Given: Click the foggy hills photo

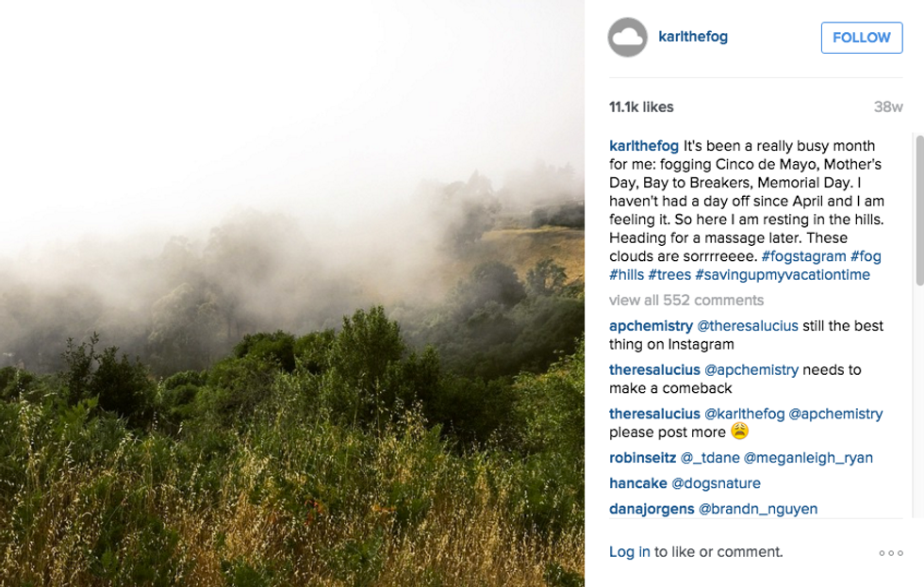Looking at the screenshot, I should click(292, 293).
